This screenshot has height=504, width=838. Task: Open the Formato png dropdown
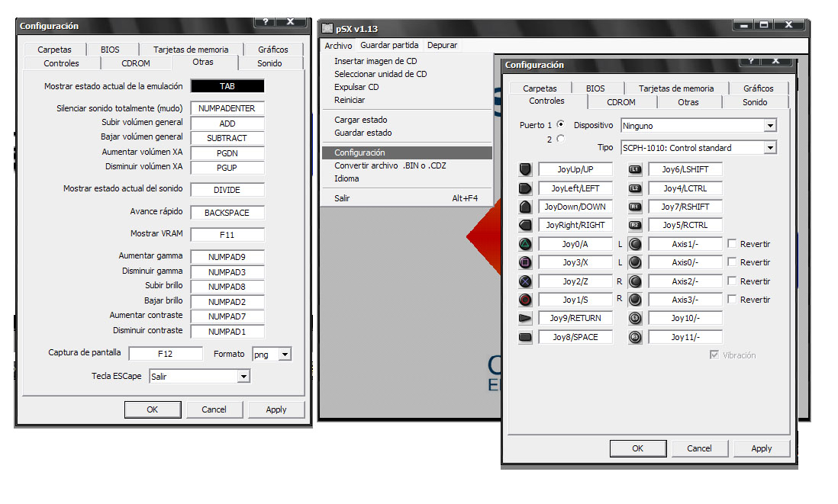tap(272, 354)
